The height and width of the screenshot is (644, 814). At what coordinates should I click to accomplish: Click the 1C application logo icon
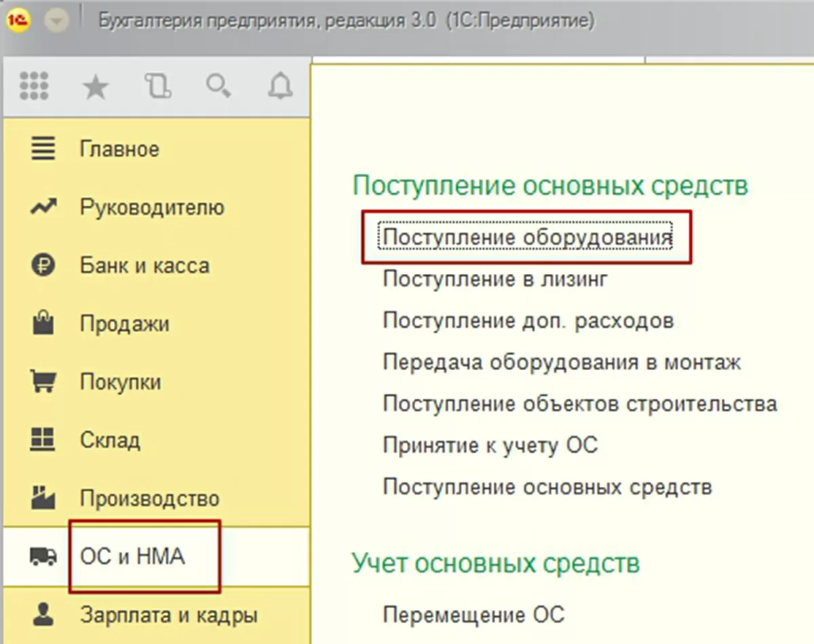point(20,22)
